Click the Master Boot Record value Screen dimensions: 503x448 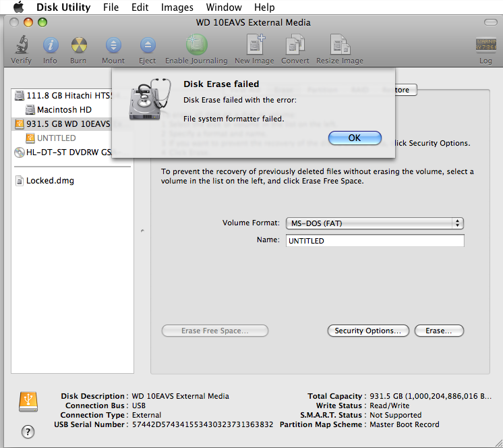(404, 424)
